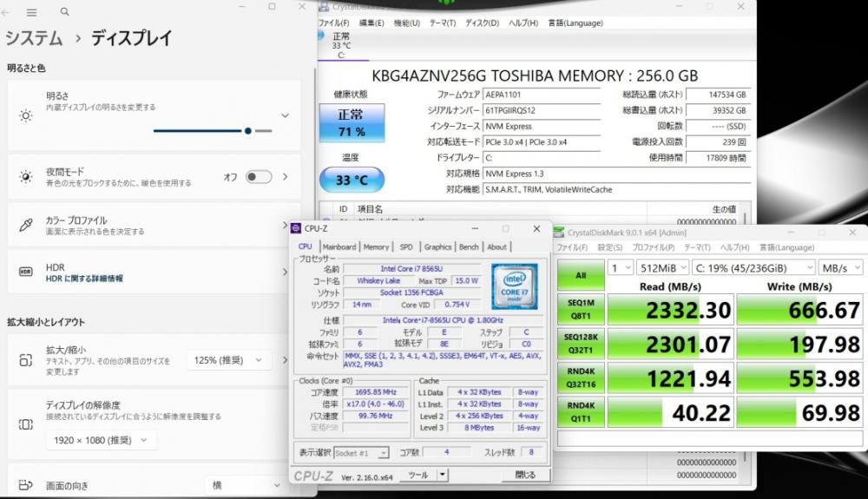Open the 512MiB test size dropdown
The height and width of the screenshot is (499, 868).
click(x=662, y=268)
